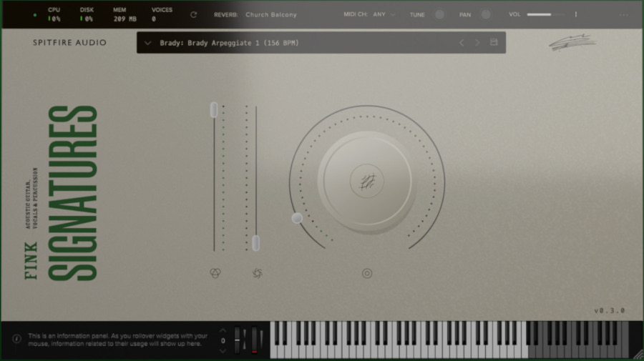Click the refresh icon next to VOICES
Image resolution: width=644 pixels, height=361 pixels.
coord(193,15)
